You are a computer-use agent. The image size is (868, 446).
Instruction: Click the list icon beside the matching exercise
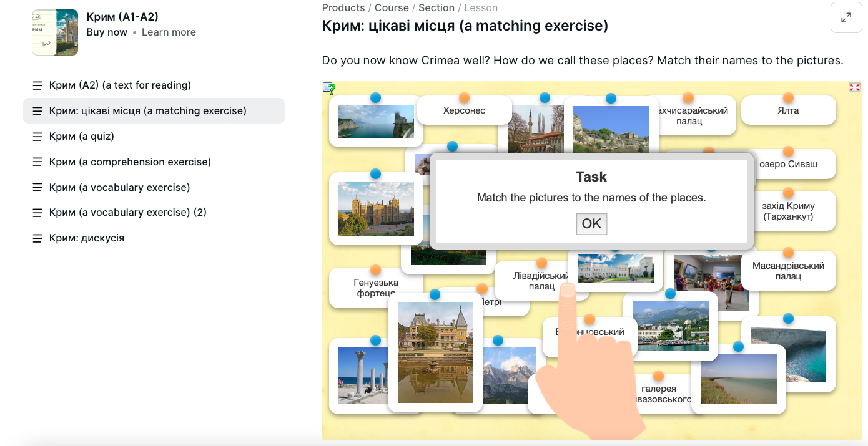pos(37,110)
